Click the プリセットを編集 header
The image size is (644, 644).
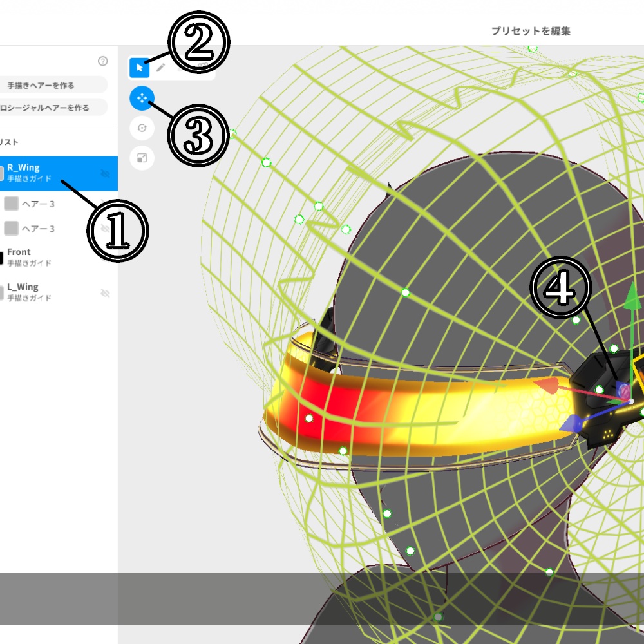tap(531, 30)
